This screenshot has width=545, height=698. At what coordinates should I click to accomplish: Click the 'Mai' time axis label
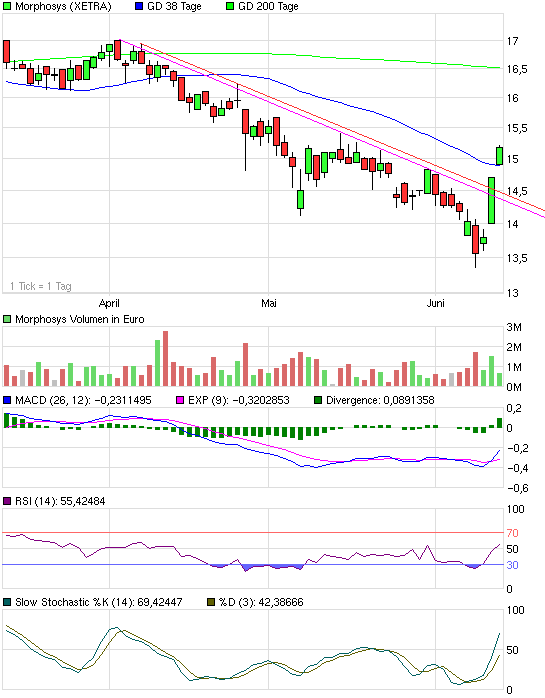pyautogui.click(x=268, y=304)
